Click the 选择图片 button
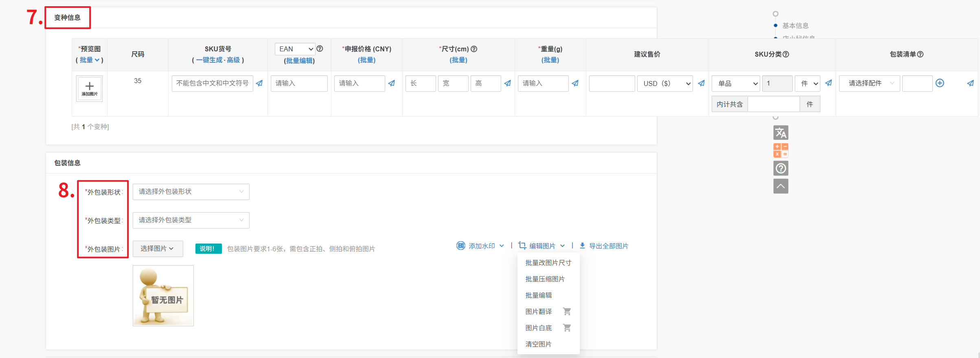The height and width of the screenshot is (358, 980). coord(158,248)
